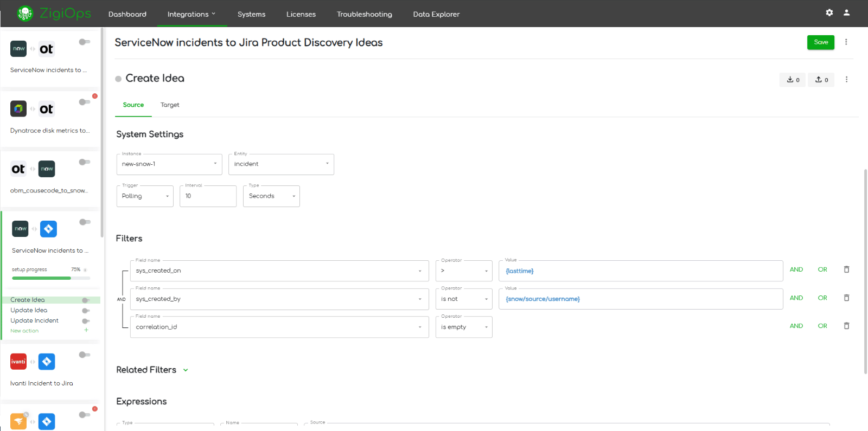Image resolution: width=868 pixels, height=431 pixels.
Task: Toggle the Update Incident action switch
Action: coord(86,321)
